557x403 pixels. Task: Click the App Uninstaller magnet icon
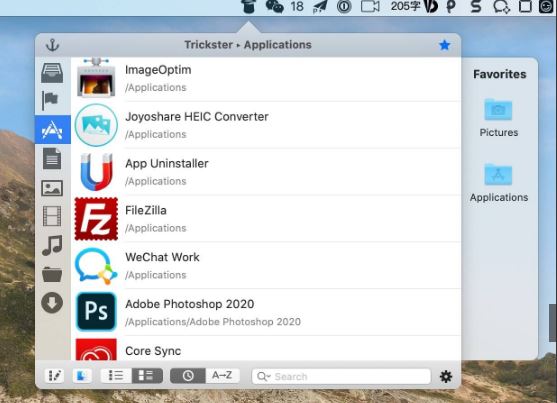pyautogui.click(x=96, y=172)
